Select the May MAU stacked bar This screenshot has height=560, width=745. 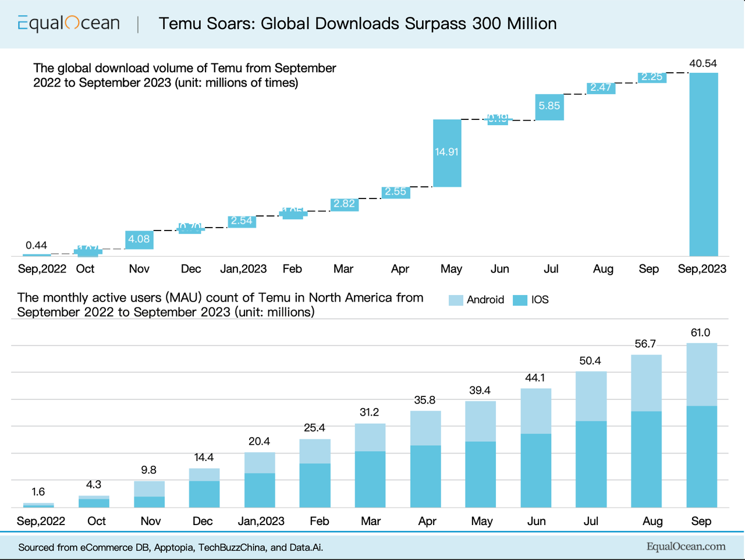(x=481, y=454)
